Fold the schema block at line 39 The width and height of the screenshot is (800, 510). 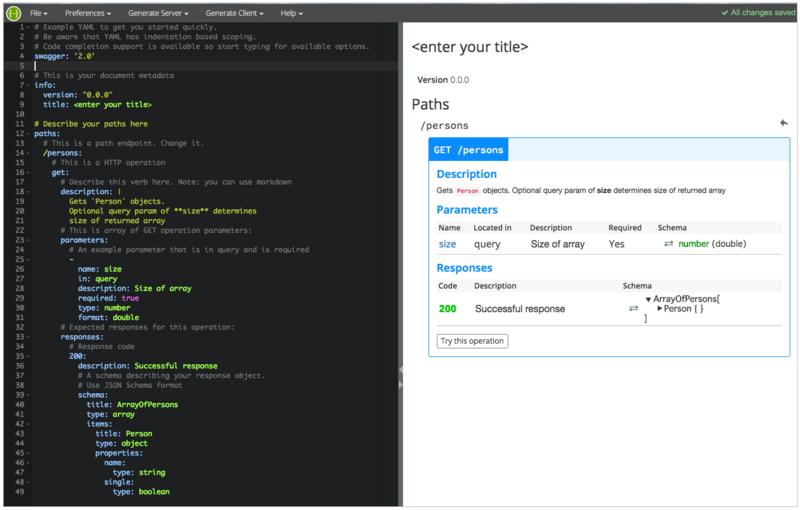(28, 395)
